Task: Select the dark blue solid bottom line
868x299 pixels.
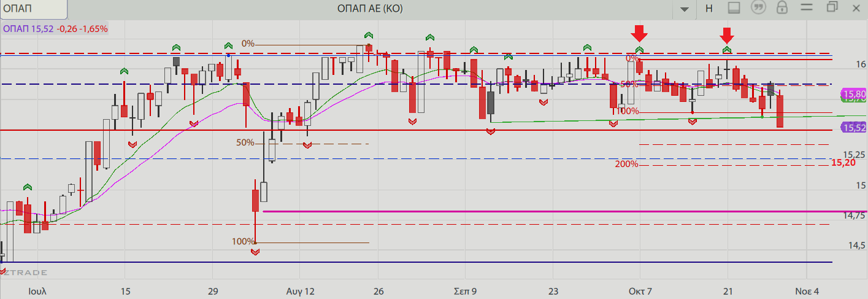Action: pos(416,262)
